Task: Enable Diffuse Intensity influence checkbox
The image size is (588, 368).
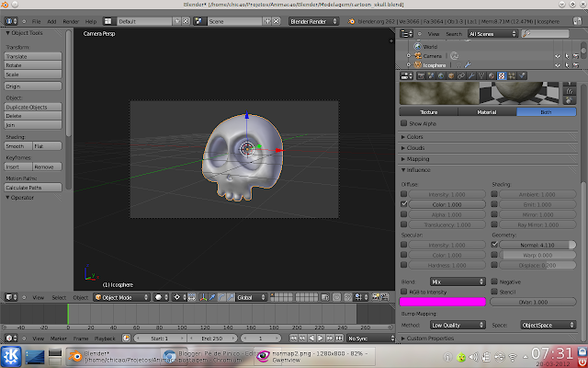Action: pyautogui.click(x=404, y=194)
